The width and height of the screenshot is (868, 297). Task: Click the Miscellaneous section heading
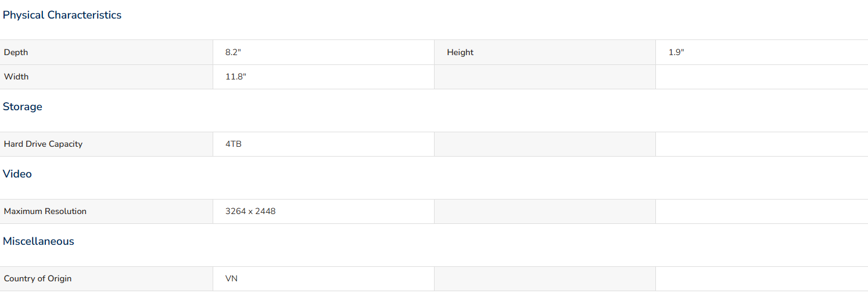click(38, 241)
